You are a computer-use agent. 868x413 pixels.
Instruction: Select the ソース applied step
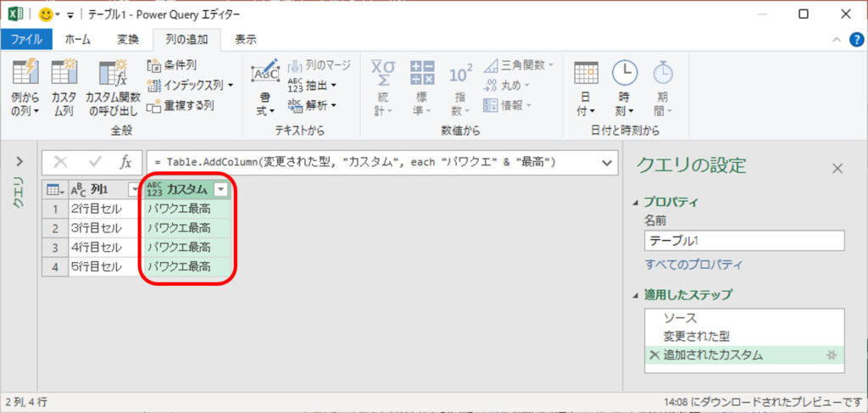coord(744,318)
